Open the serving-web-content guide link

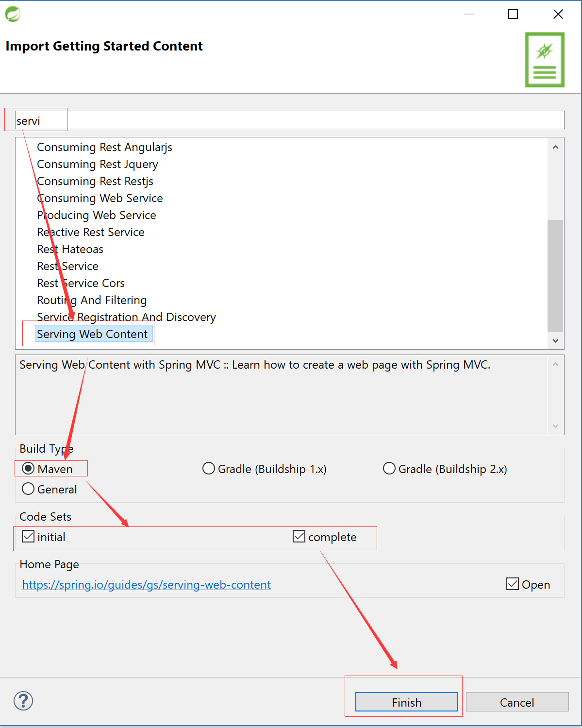coord(147,585)
